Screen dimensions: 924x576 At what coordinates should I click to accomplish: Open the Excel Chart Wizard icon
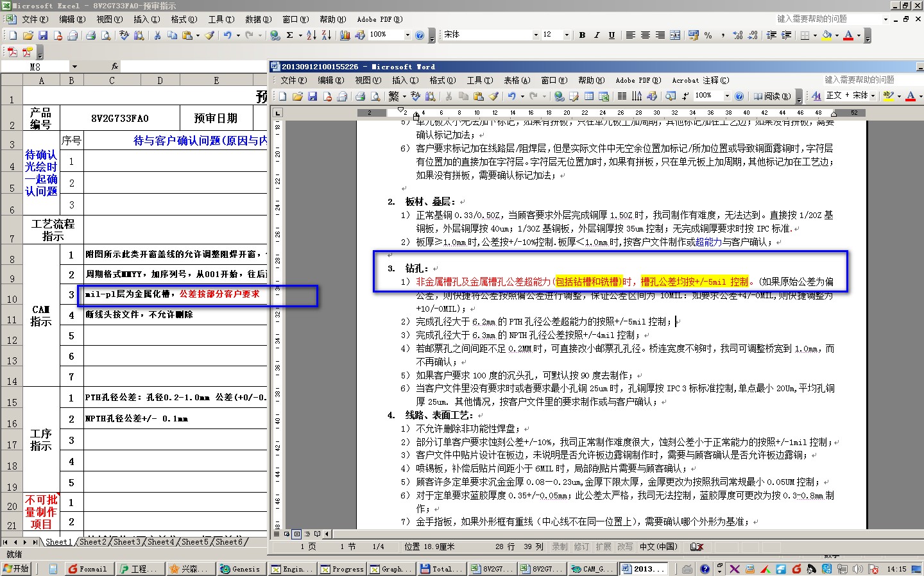point(345,35)
